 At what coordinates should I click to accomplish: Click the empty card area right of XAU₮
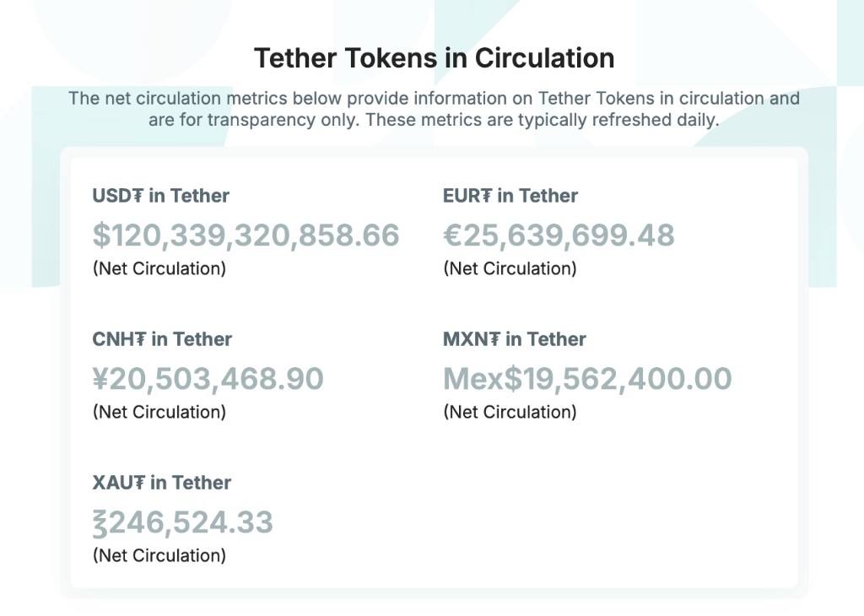(607, 515)
